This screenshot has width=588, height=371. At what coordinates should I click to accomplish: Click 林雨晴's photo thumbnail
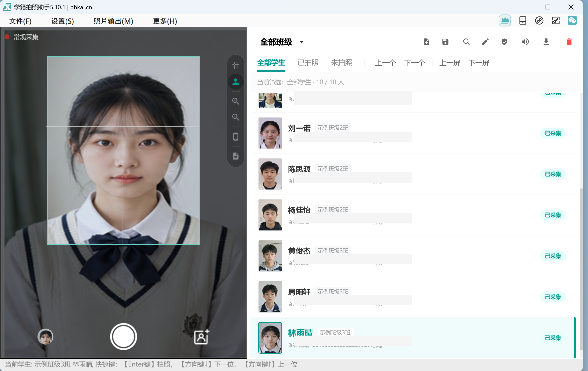click(x=270, y=338)
